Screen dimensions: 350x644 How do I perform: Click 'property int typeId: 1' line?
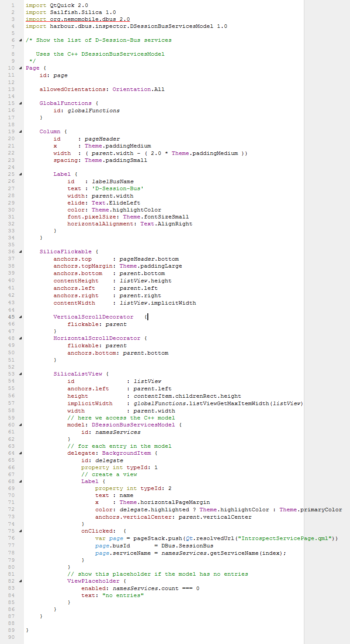coord(120,467)
